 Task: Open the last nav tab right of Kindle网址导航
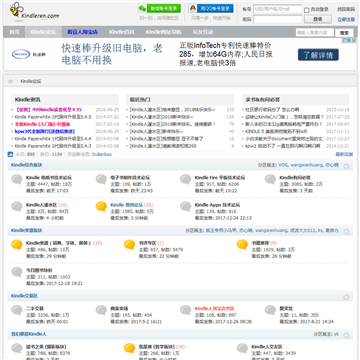(x=203, y=32)
